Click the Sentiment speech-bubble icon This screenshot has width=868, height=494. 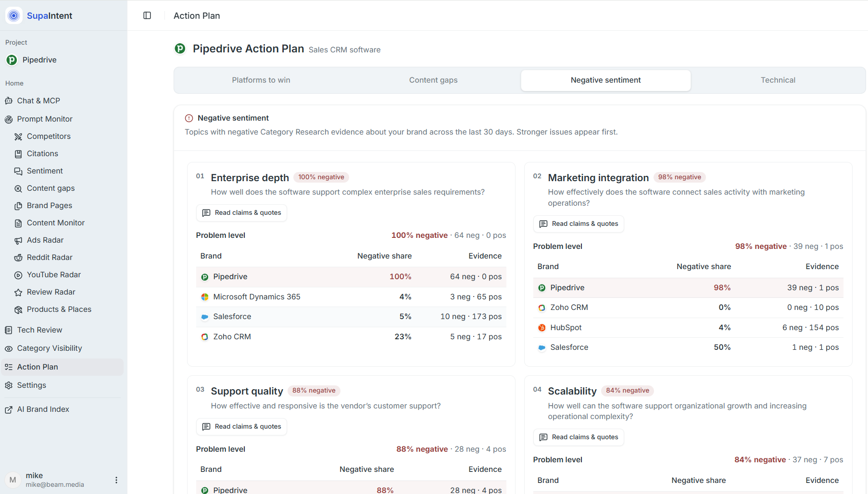(18, 171)
